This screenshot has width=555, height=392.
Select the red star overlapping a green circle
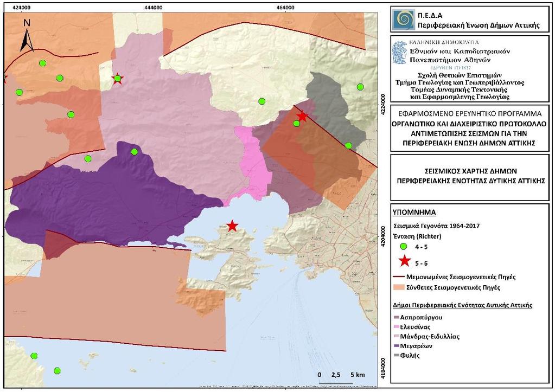point(118,79)
